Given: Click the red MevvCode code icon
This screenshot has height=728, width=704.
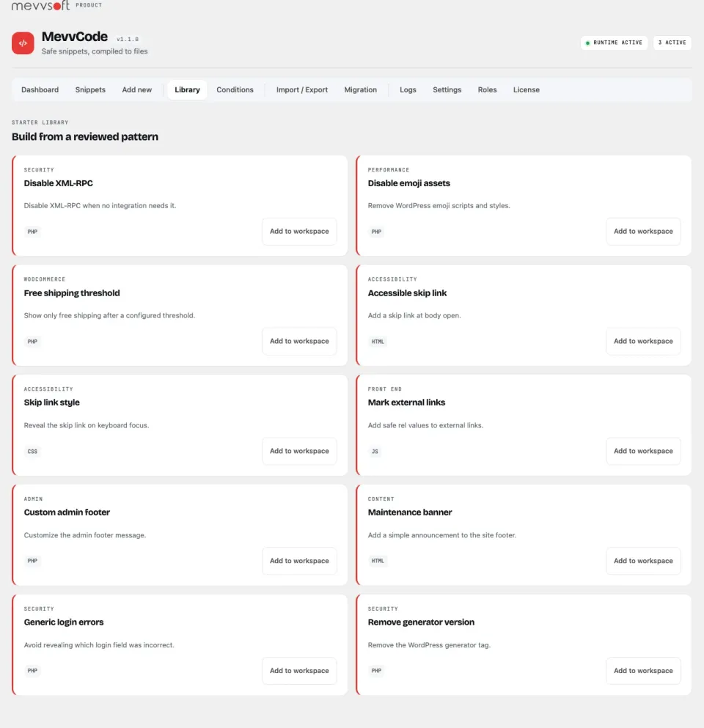Looking at the screenshot, I should click(x=23, y=43).
